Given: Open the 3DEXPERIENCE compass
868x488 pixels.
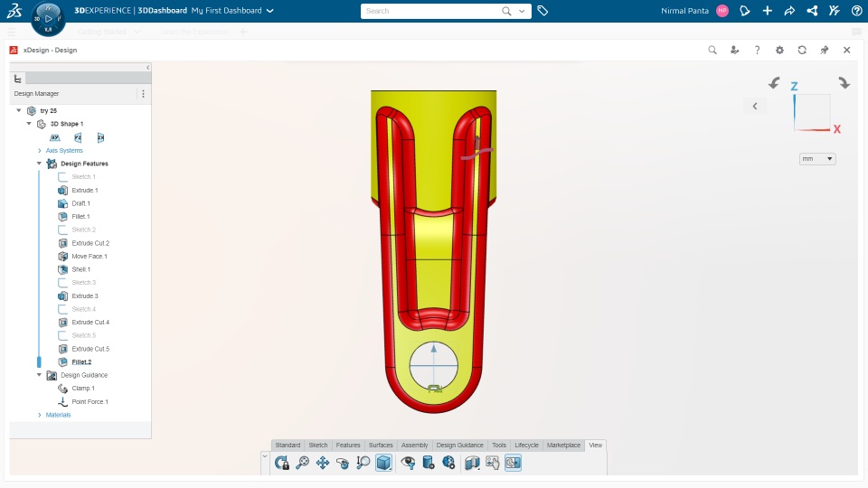Looking at the screenshot, I should [x=48, y=18].
